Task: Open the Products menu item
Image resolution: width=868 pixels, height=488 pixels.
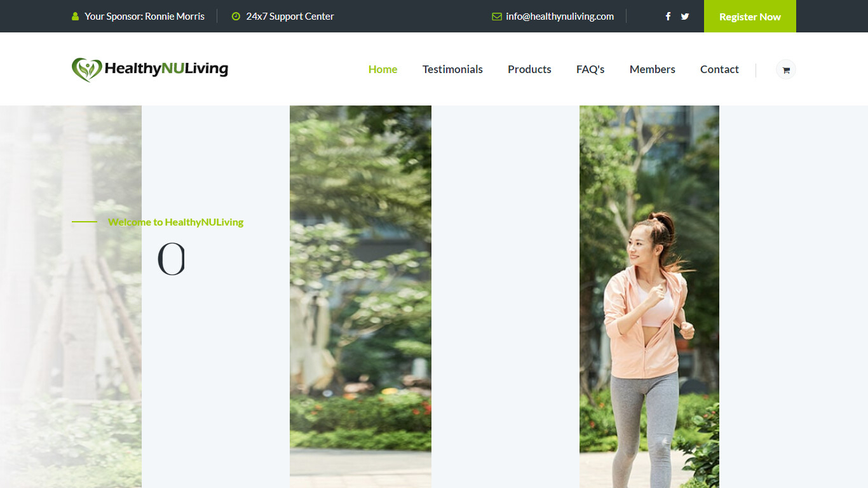Action: click(x=529, y=69)
